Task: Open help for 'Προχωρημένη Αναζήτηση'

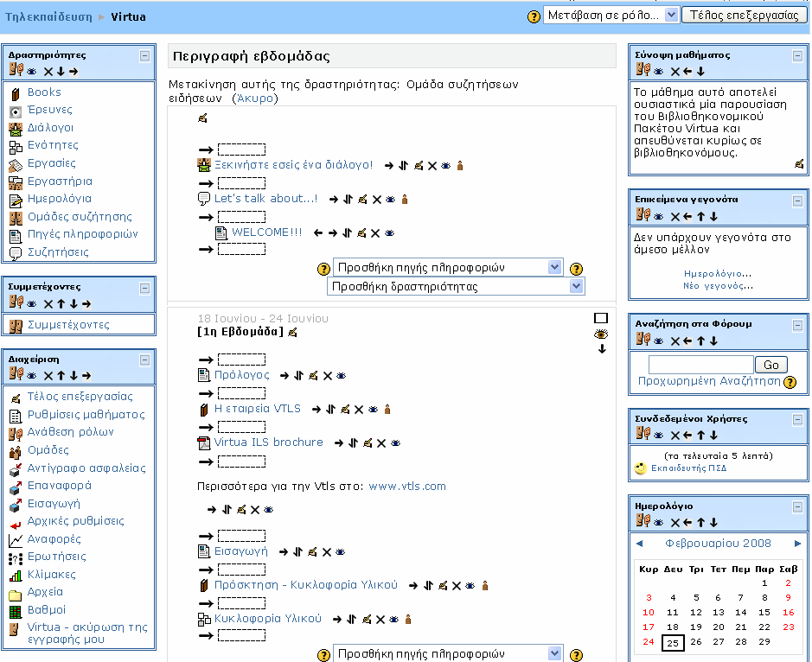Action: (x=790, y=383)
